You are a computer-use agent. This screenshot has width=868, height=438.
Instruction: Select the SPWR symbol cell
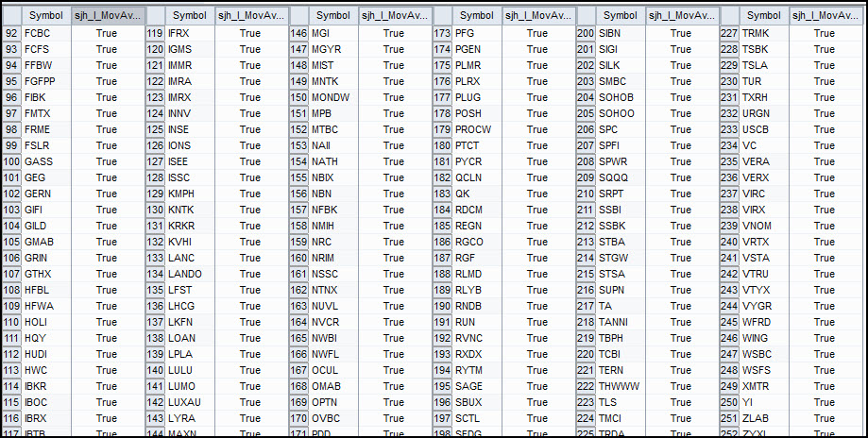tap(621, 161)
